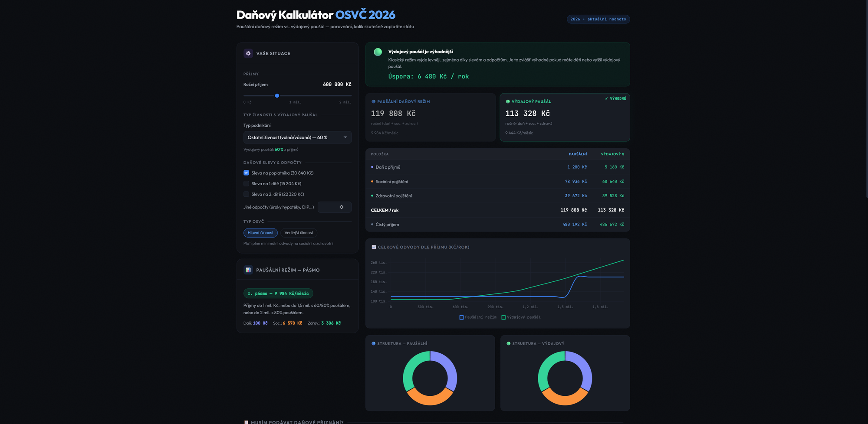868x424 pixels.
Task: Select the green dot icon by VÝDAJOVÝ PAUŠÁL card
Action: pos(508,101)
